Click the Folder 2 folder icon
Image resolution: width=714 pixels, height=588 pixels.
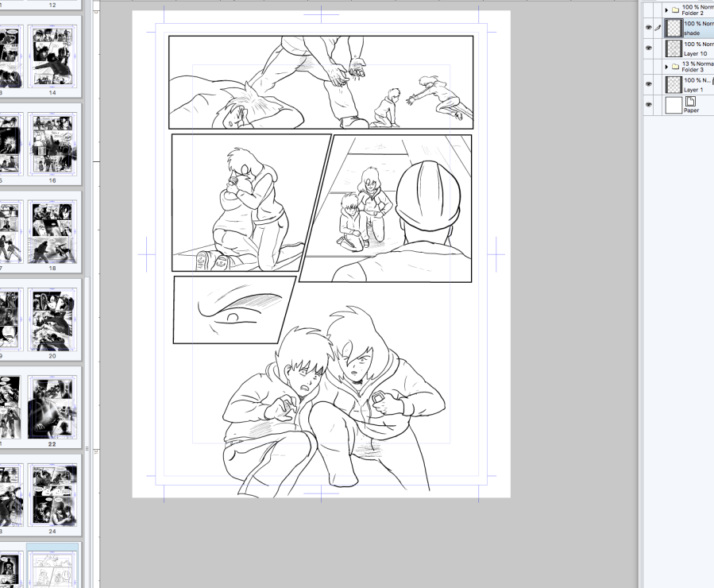tap(675, 10)
